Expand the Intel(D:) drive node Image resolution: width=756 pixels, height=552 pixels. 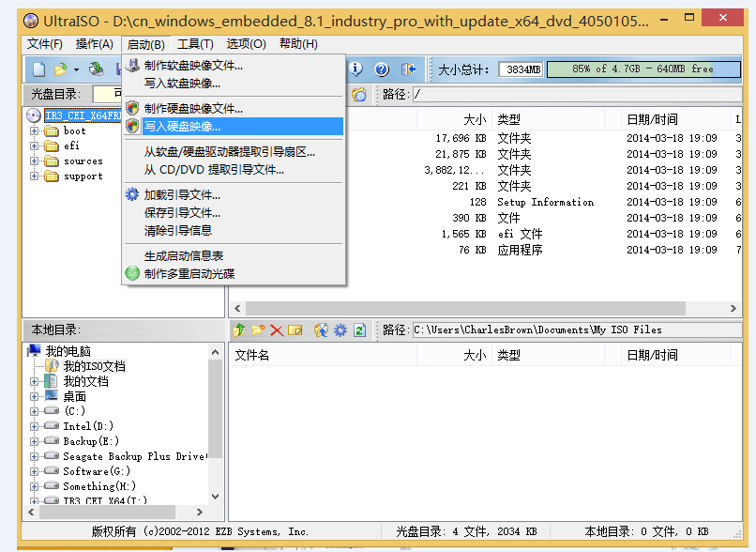34,426
